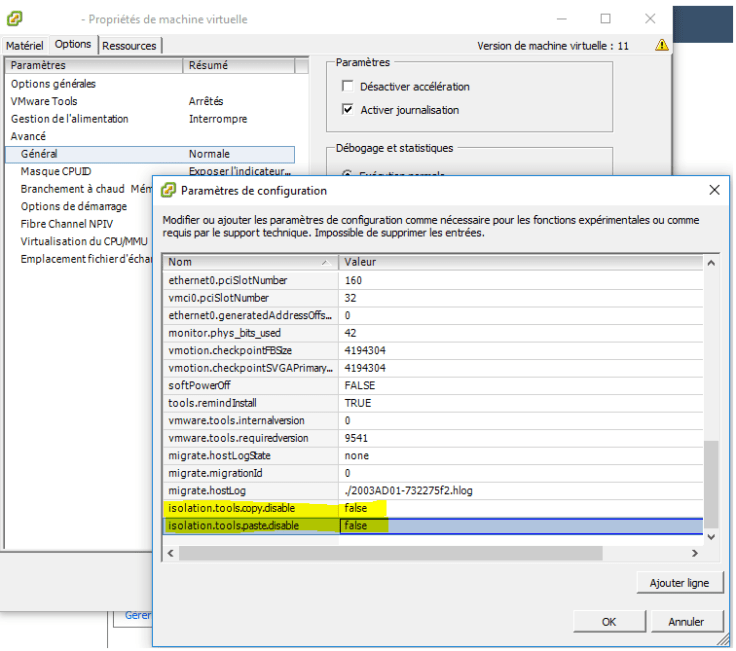This screenshot has height=651, width=736.
Task: Select the Options tab
Action: coord(73,44)
